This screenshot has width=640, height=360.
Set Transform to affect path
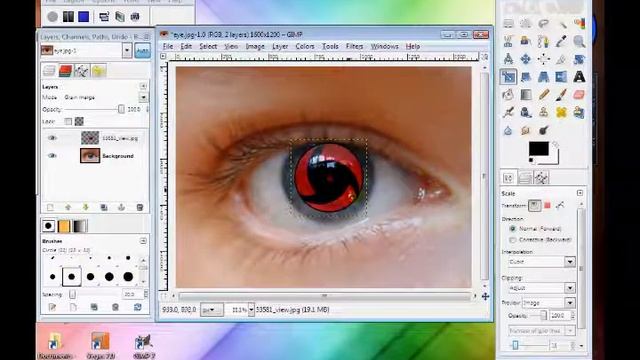560,205
